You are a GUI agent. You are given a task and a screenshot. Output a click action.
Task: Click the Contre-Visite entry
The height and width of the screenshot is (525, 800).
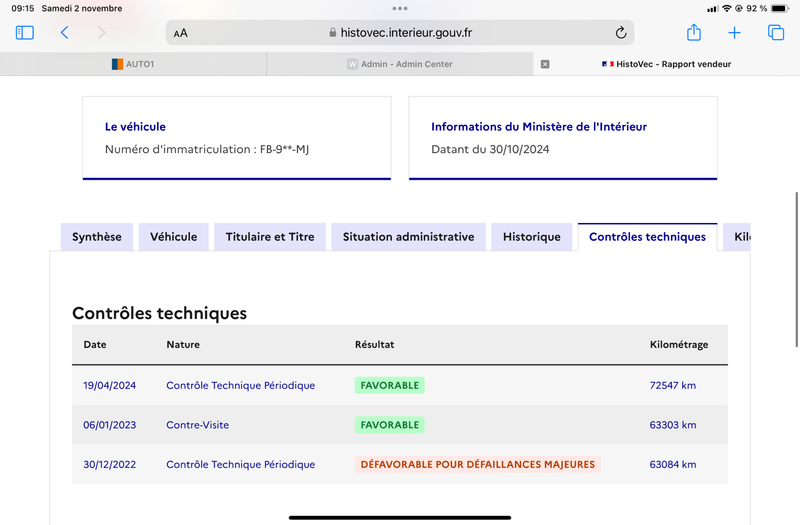[x=197, y=425]
